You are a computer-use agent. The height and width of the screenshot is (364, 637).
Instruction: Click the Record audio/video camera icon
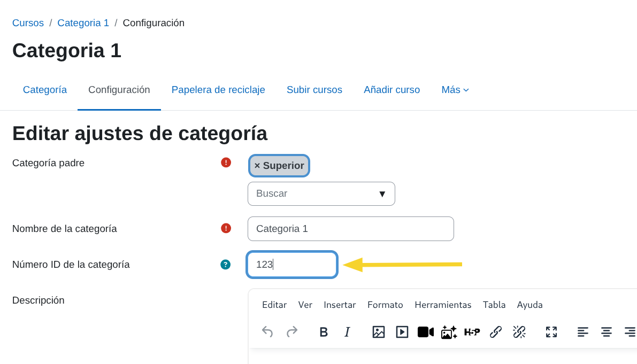click(425, 332)
